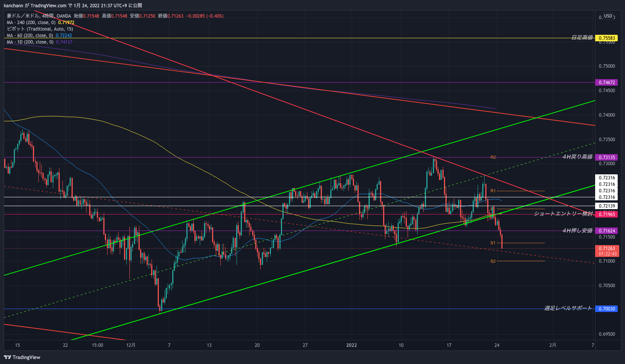625x364 pixels.
Task: Click the 2022 label on time axis
Action: click(351, 345)
